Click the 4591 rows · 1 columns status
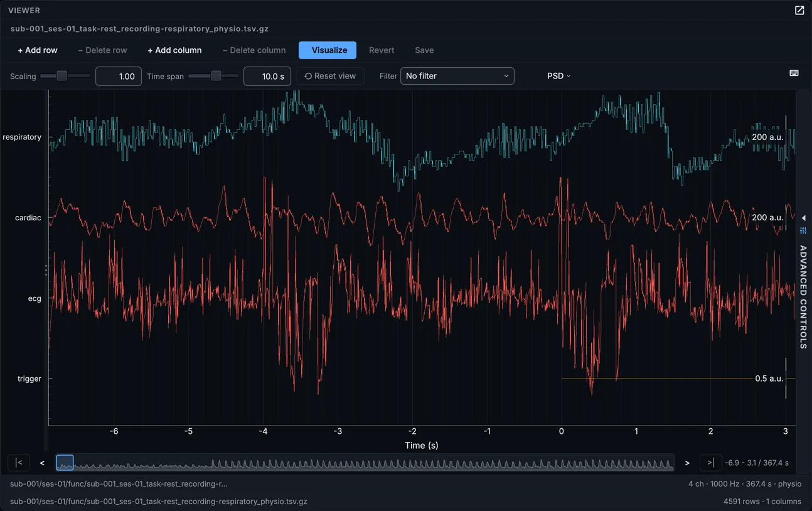This screenshot has height=511, width=812. tap(762, 502)
